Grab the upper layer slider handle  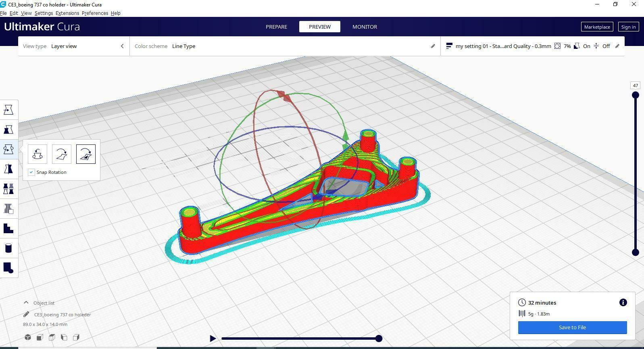pos(636,95)
